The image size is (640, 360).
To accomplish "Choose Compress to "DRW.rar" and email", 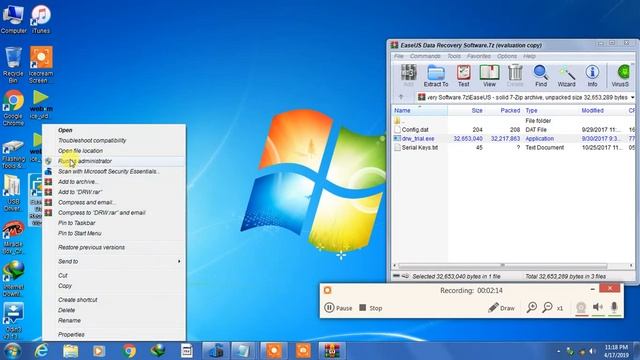I will click(114, 213).
